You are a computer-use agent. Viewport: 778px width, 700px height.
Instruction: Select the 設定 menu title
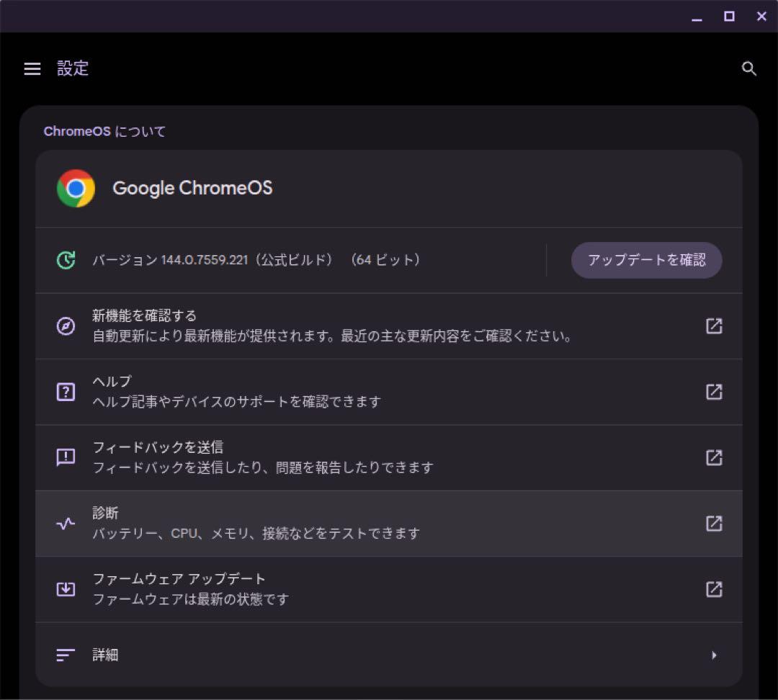point(73,68)
